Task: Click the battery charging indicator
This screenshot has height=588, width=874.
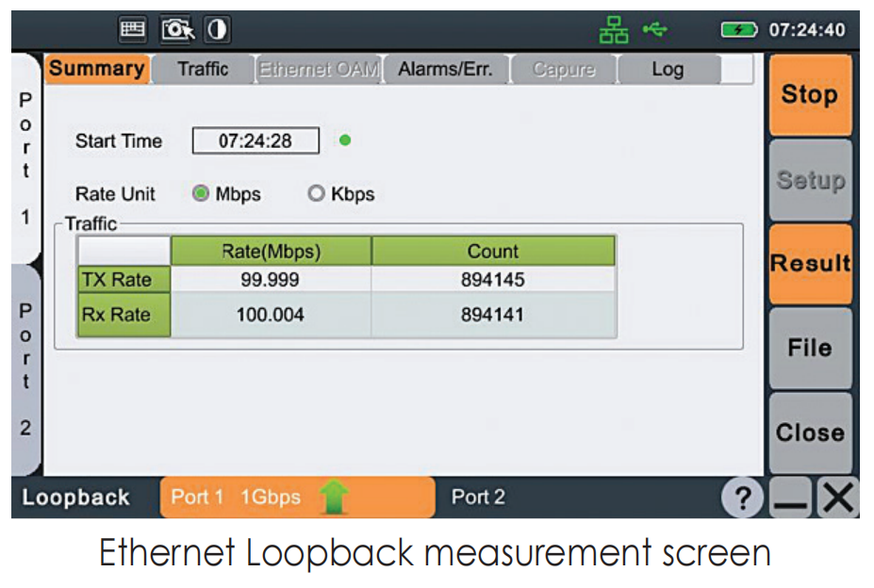Action: pyautogui.click(x=738, y=30)
